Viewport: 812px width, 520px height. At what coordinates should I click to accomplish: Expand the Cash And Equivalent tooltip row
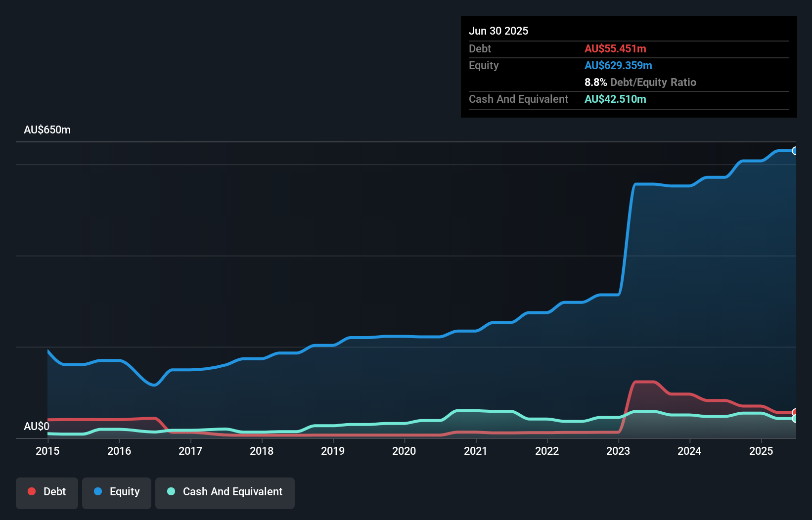tap(518, 99)
